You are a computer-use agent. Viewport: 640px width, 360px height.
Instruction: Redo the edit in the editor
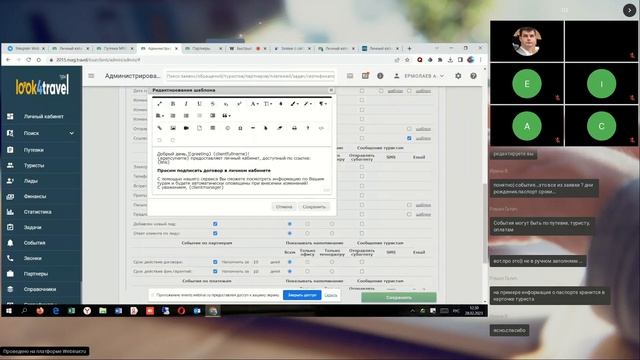point(173,140)
